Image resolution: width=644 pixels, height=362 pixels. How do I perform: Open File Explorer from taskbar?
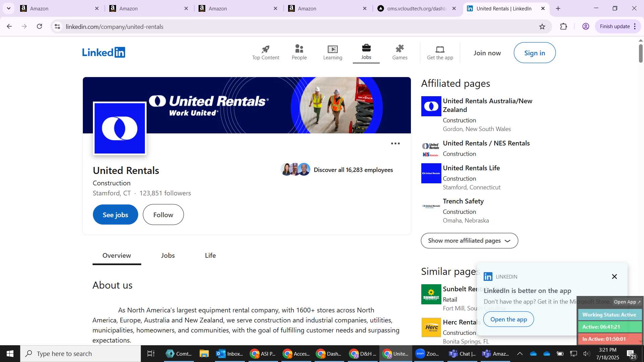(x=204, y=354)
